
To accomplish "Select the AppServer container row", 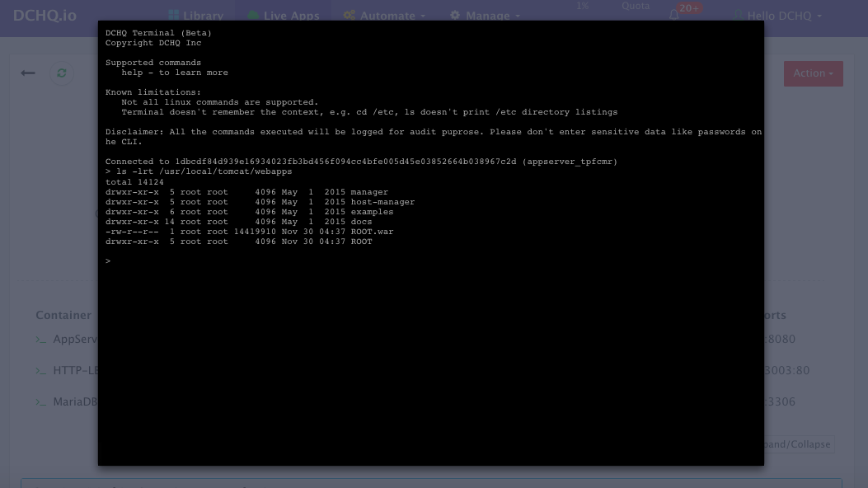I will (75, 339).
